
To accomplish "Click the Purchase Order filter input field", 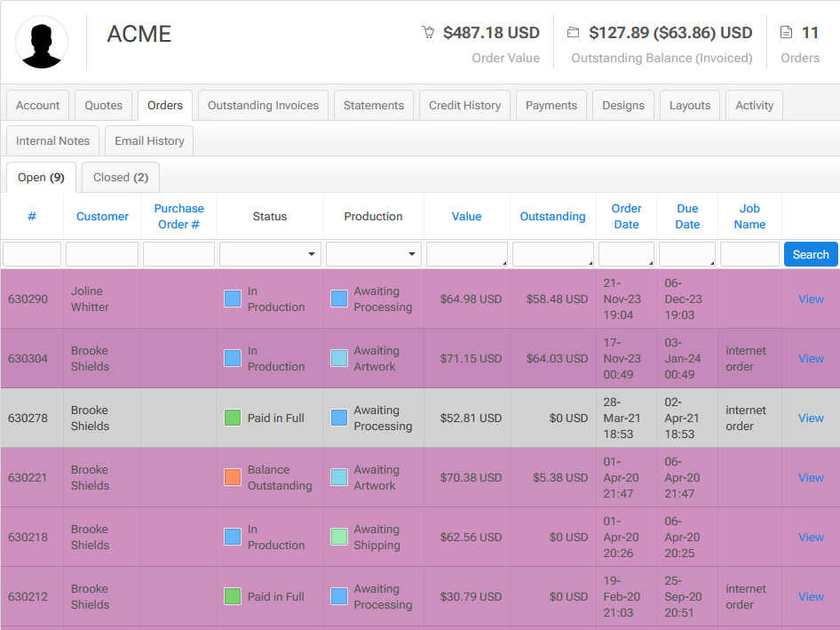I will click(x=179, y=254).
